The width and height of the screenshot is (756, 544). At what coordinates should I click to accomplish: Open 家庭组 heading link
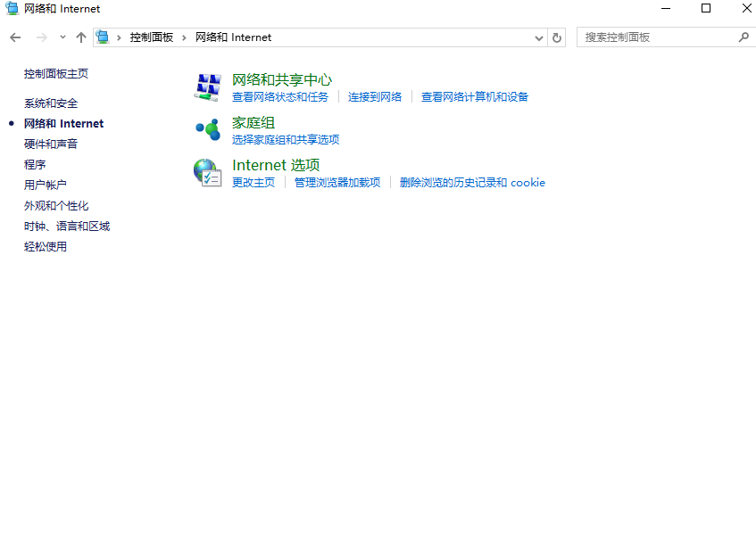click(253, 123)
